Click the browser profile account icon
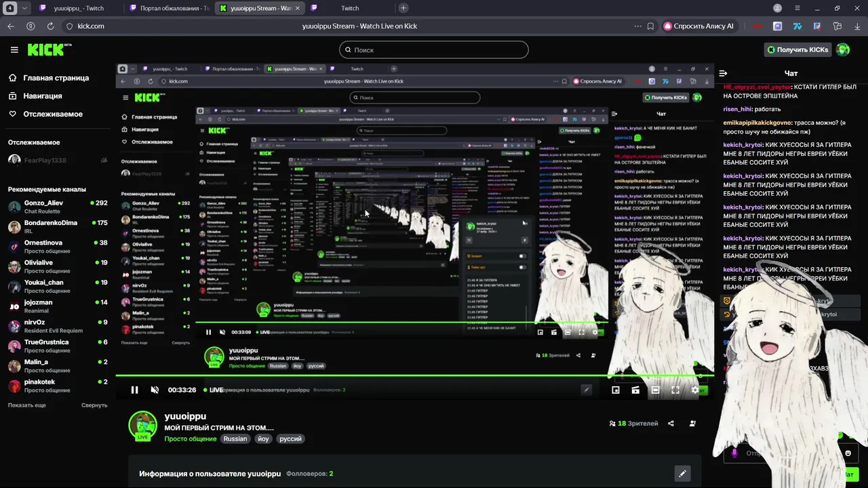The height and width of the screenshot is (488, 868). pyautogui.click(x=778, y=8)
